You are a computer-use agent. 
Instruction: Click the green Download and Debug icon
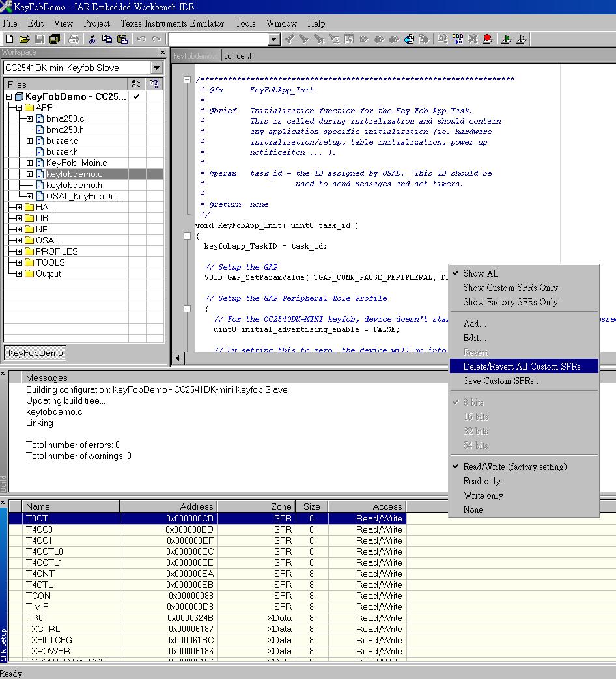coord(506,40)
